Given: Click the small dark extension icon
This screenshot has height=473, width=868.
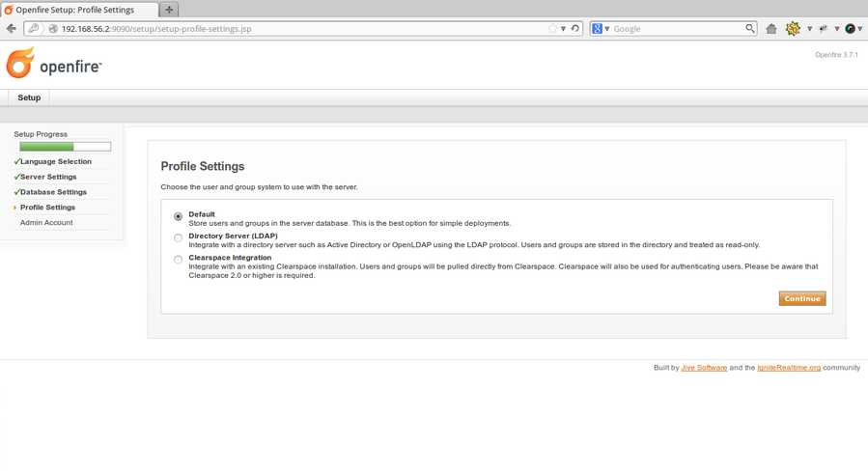Looking at the screenshot, I should (x=824, y=29).
